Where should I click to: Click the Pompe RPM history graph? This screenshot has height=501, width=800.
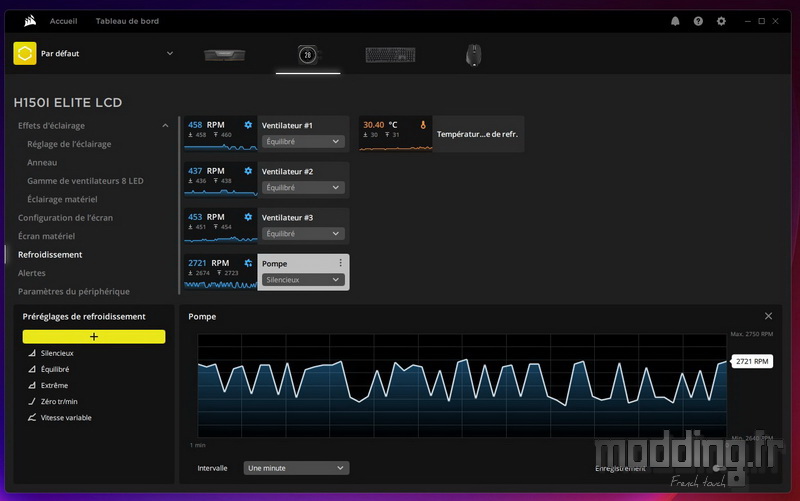462,386
